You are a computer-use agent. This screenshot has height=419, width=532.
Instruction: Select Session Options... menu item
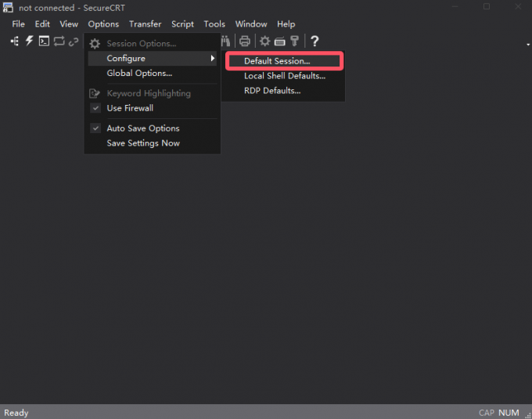[x=153, y=43]
